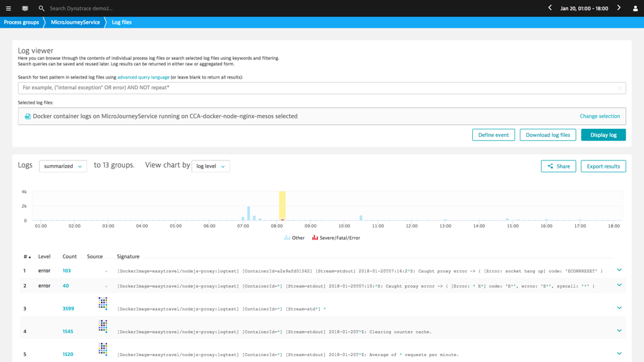Image resolution: width=644 pixels, height=362 pixels.
Task: Sort the table by the # column
Action: (x=27, y=257)
